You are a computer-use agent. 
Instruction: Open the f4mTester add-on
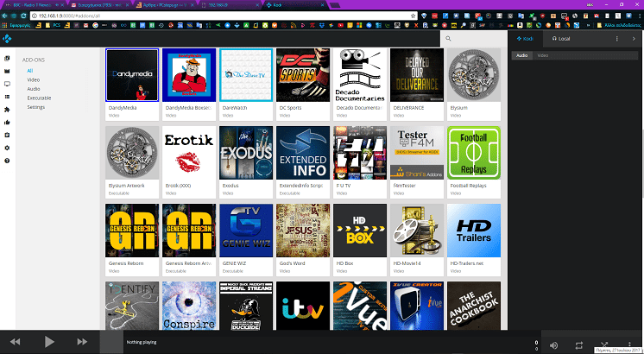click(417, 162)
